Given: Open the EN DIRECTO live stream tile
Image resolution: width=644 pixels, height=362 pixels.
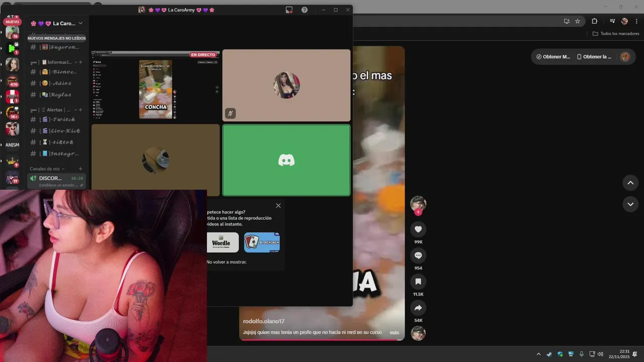Looking at the screenshot, I should 155,85.
